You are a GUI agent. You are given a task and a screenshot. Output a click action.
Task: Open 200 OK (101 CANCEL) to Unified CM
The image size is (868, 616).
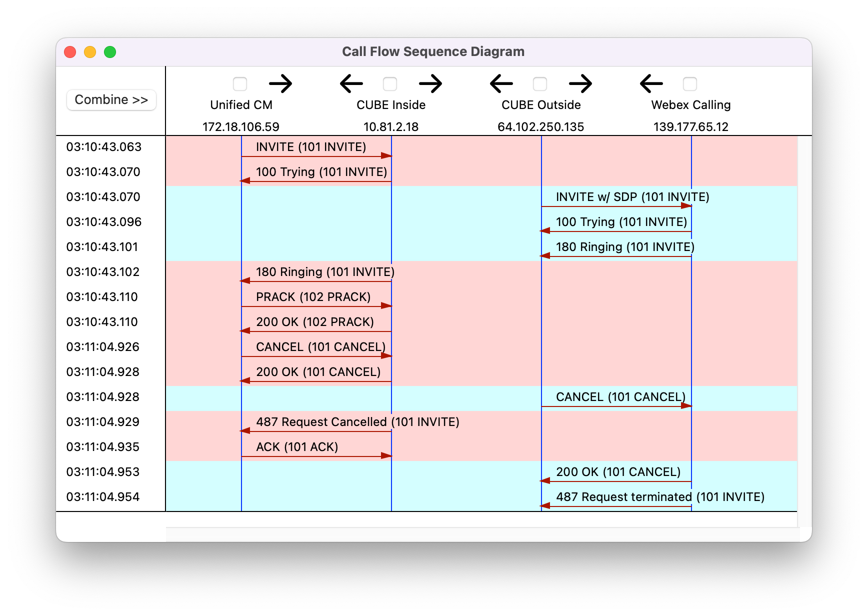click(318, 372)
